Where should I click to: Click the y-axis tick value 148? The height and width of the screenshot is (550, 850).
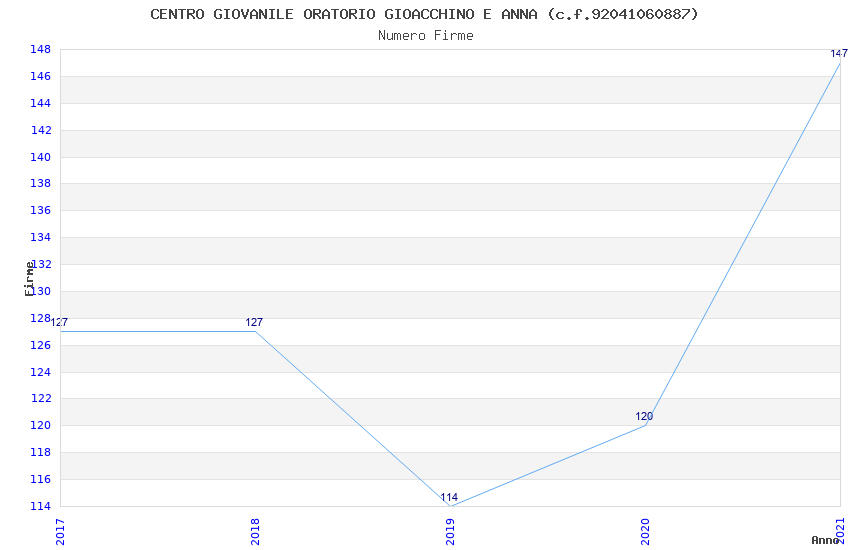click(40, 49)
